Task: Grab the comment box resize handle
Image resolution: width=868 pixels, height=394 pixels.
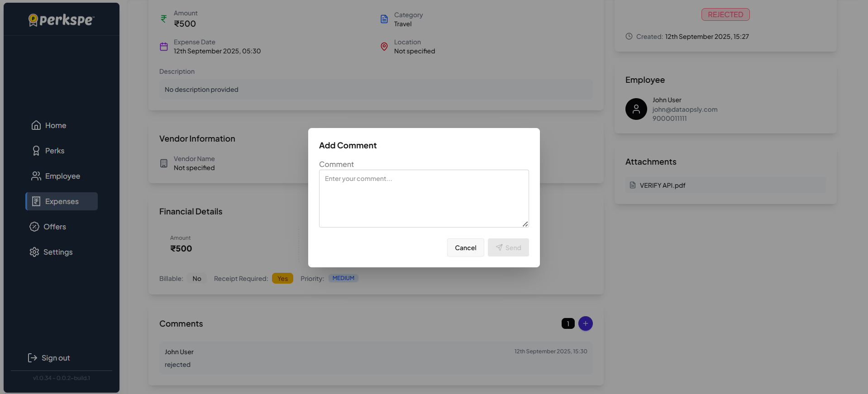Action: point(525,224)
